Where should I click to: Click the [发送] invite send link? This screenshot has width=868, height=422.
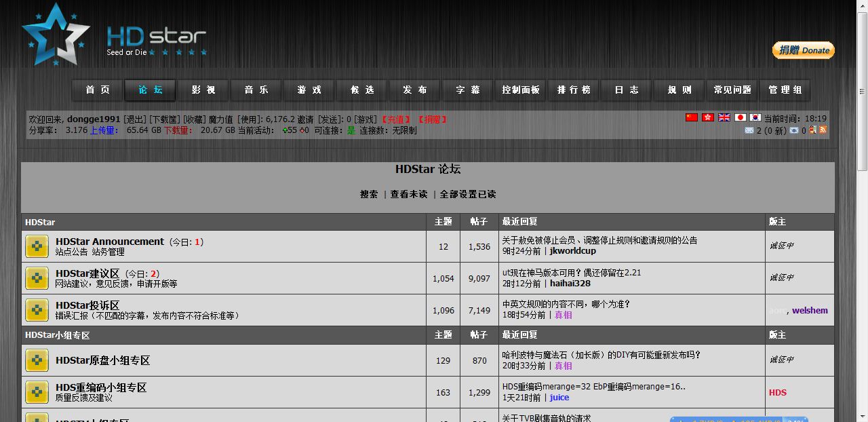coord(330,119)
